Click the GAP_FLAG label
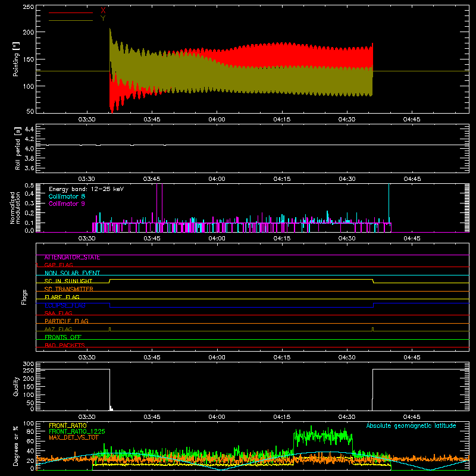Image resolution: width=476 pixels, height=476 pixels. 58,265
